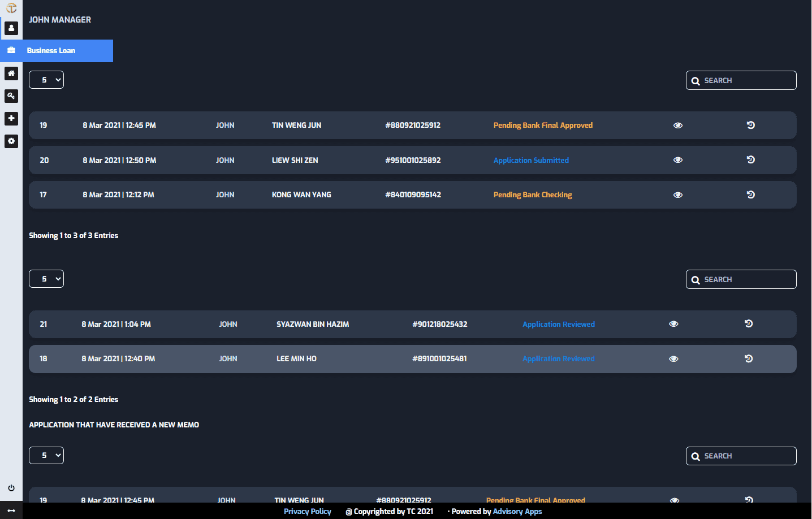
Task: Click the Pending Bank Checking status label
Action: 533,194
